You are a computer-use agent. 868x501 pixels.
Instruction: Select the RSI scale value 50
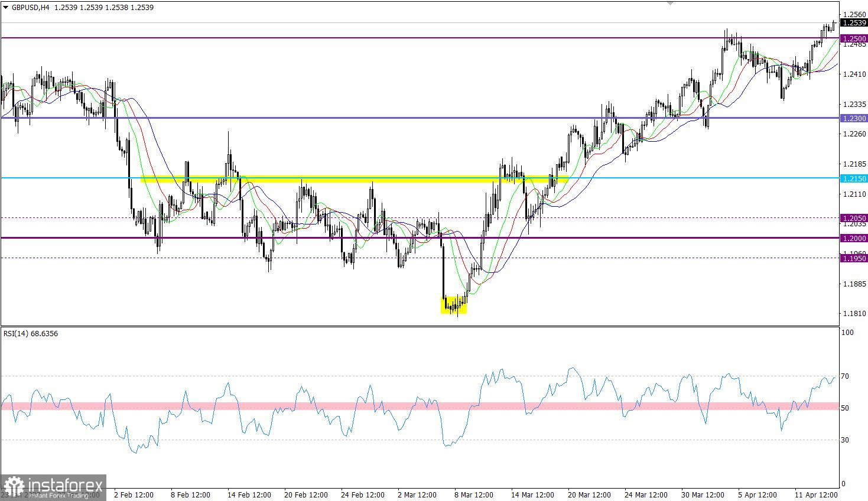pyautogui.click(x=846, y=408)
